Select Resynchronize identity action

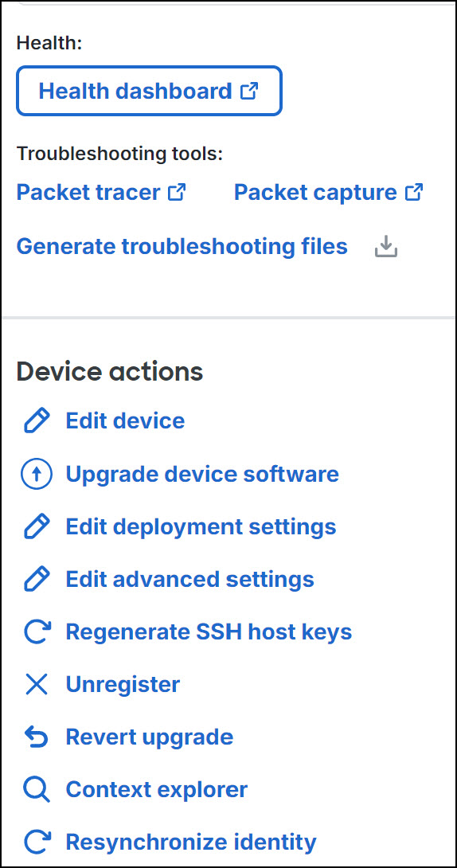[x=191, y=842]
